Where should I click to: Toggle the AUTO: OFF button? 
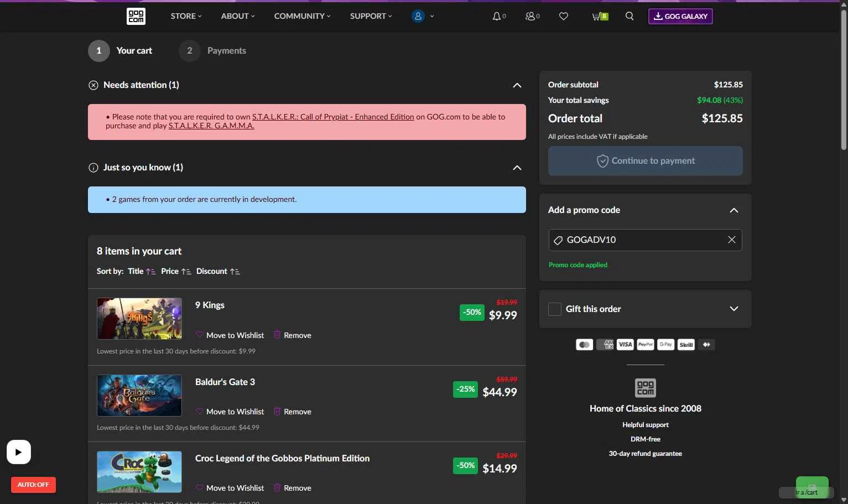(x=33, y=485)
